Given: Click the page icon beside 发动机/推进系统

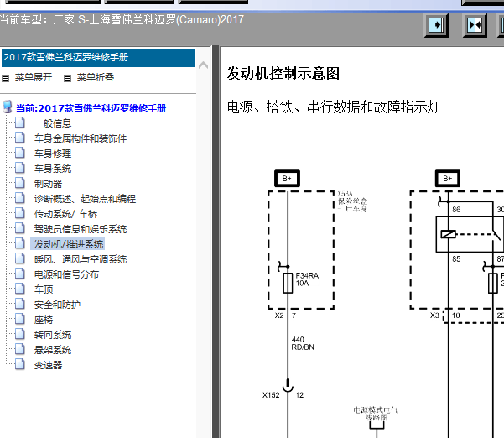Looking at the screenshot, I should 20,243.
